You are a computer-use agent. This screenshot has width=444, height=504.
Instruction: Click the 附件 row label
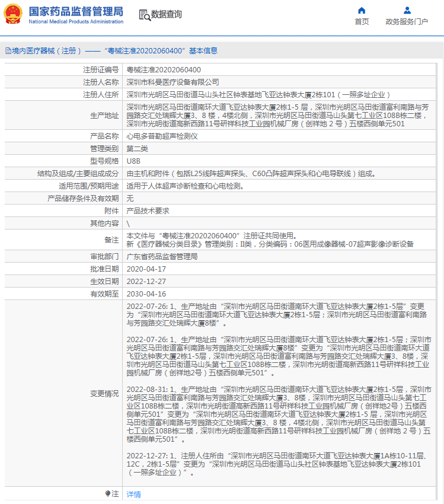point(111,211)
